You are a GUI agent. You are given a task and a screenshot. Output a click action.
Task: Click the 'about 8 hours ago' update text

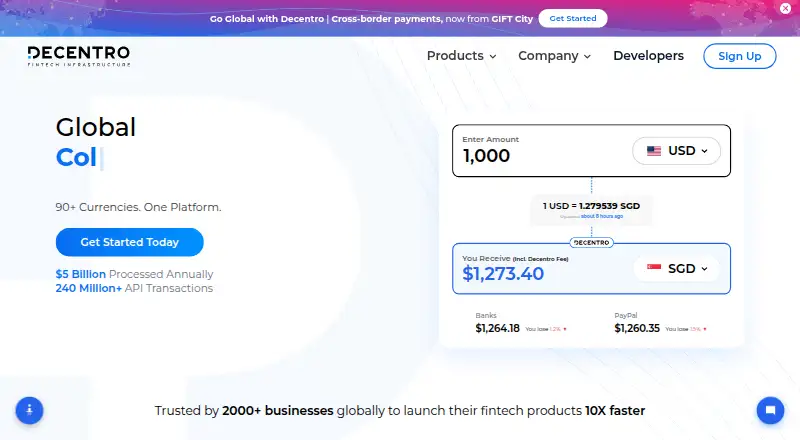click(602, 216)
